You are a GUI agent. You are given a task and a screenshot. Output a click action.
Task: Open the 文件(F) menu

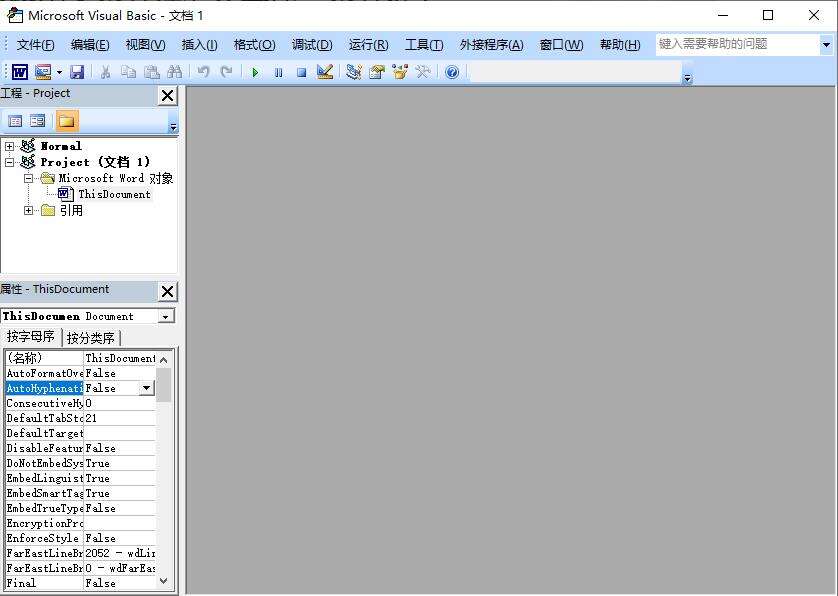click(x=36, y=45)
